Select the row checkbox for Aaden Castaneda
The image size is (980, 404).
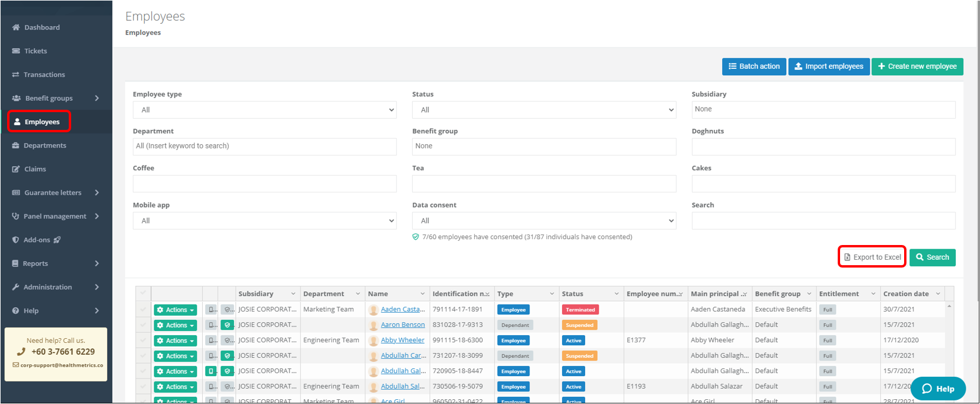[x=143, y=310]
